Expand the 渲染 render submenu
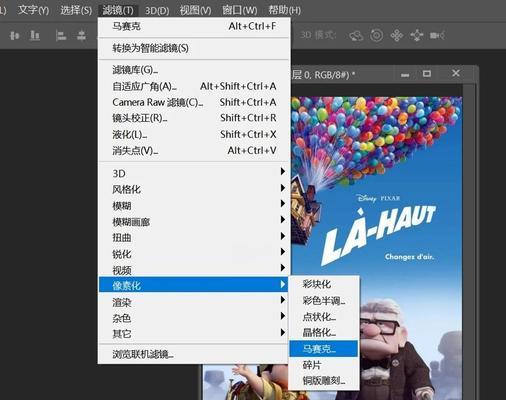The height and width of the screenshot is (400, 506). (x=194, y=302)
